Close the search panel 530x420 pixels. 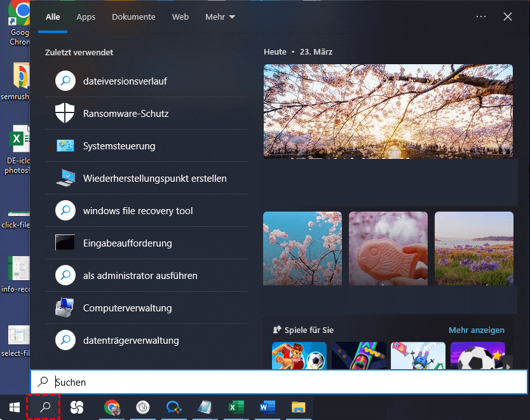click(x=507, y=17)
